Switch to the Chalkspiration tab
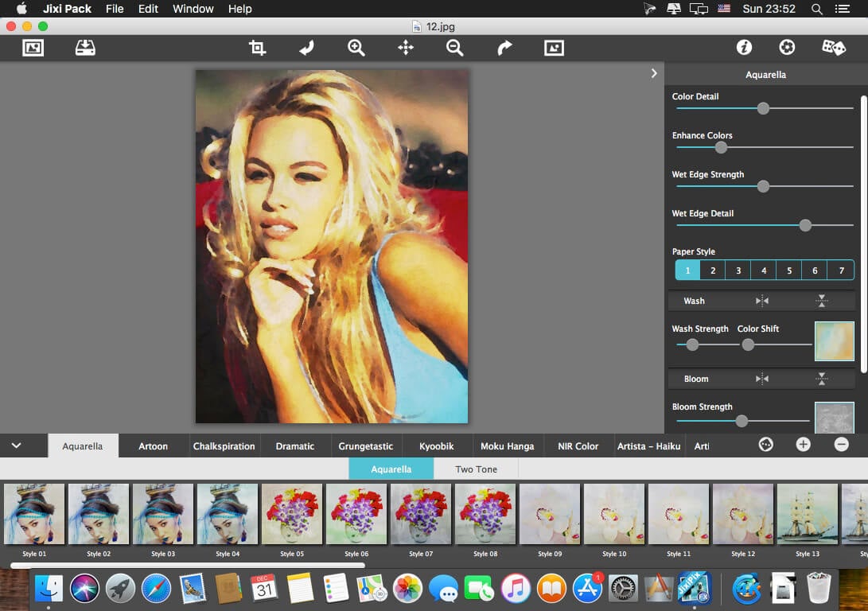 [224, 446]
